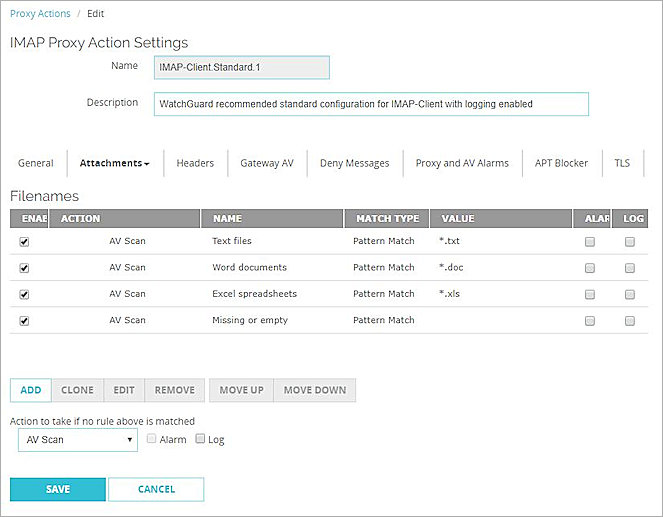Tick Alarm checkbox in Missing or empty row
The width and height of the screenshot is (663, 517).
pyautogui.click(x=590, y=321)
